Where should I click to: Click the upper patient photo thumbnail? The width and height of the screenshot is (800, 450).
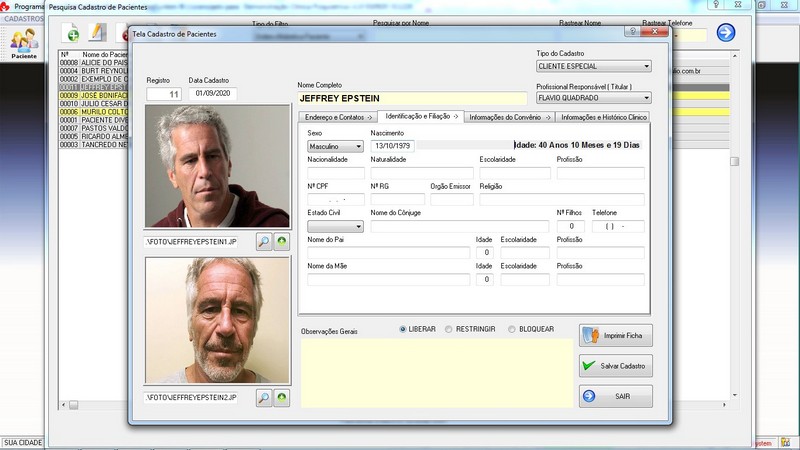pos(217,166)
